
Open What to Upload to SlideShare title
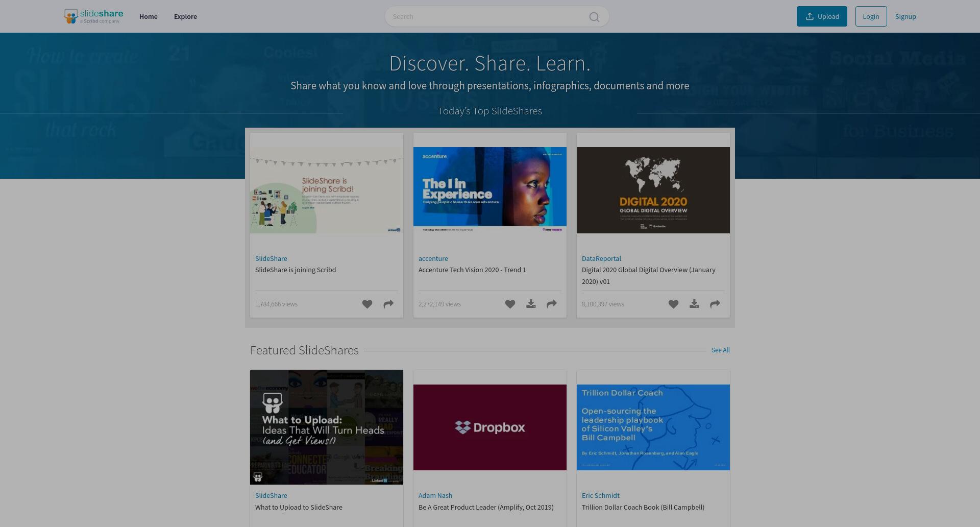coord(299,507)
